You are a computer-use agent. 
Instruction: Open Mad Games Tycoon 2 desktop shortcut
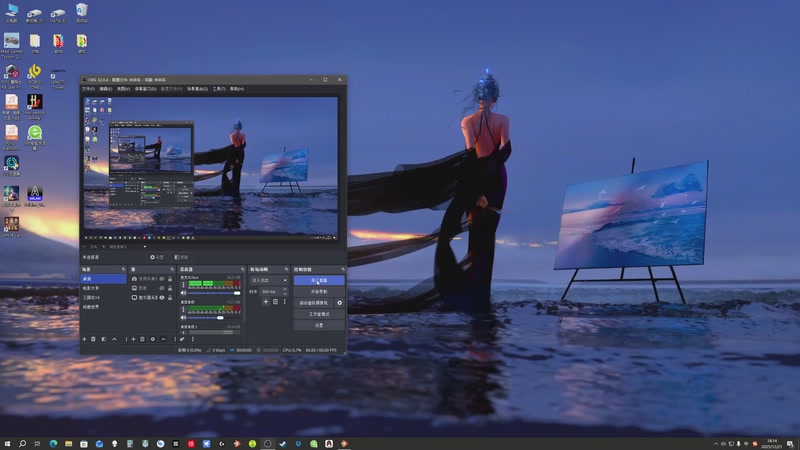coord(11,45)
